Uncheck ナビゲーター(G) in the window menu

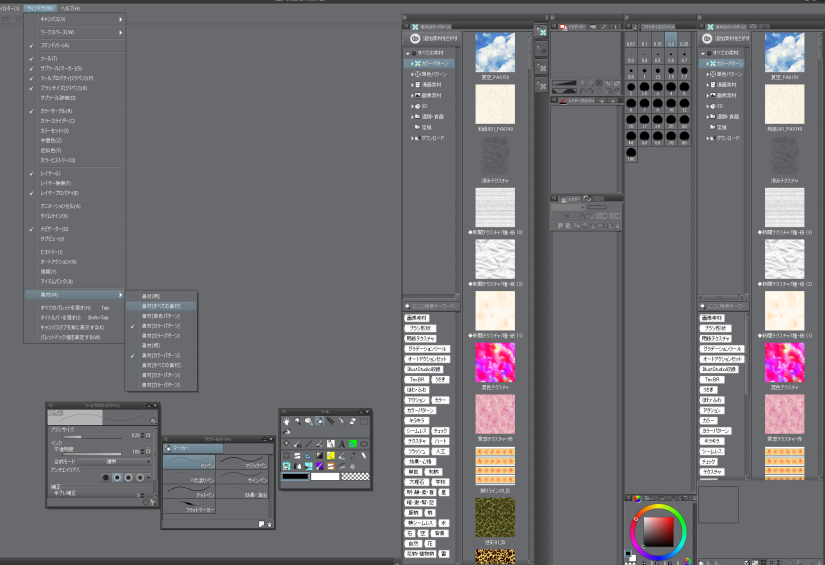coord(56,229)
